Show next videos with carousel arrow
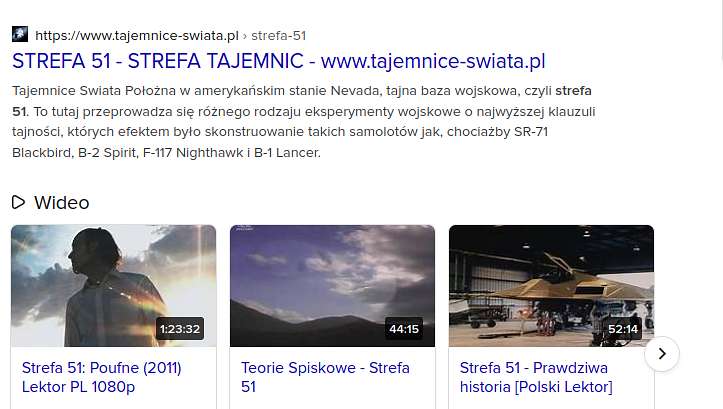The width and height of the screenshot is (723, 409). point(662,354)
